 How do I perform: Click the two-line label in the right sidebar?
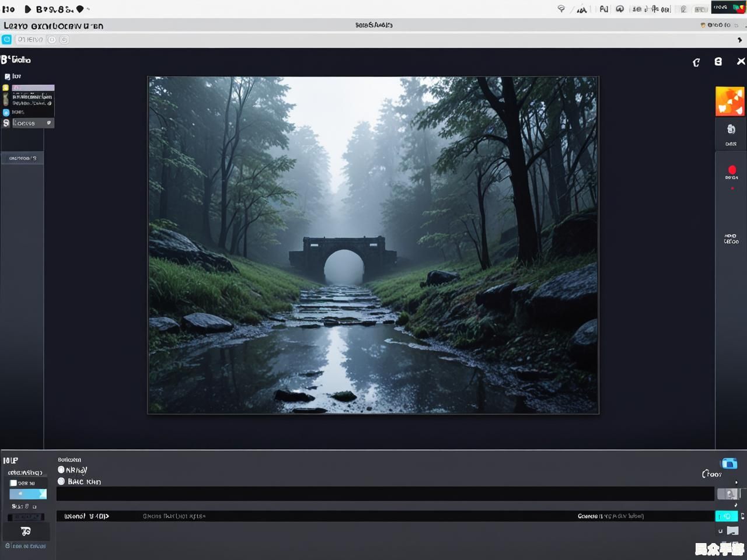(x=731, y=239)
